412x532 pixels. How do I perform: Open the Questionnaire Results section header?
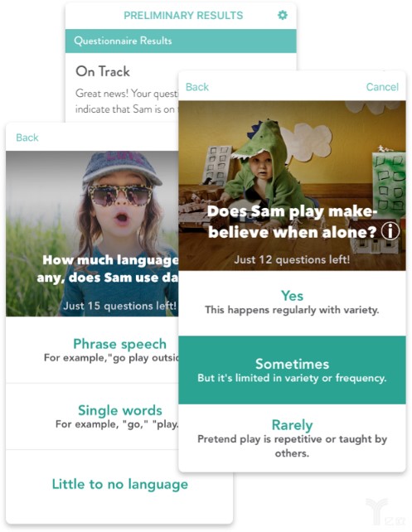pos(181,41)
